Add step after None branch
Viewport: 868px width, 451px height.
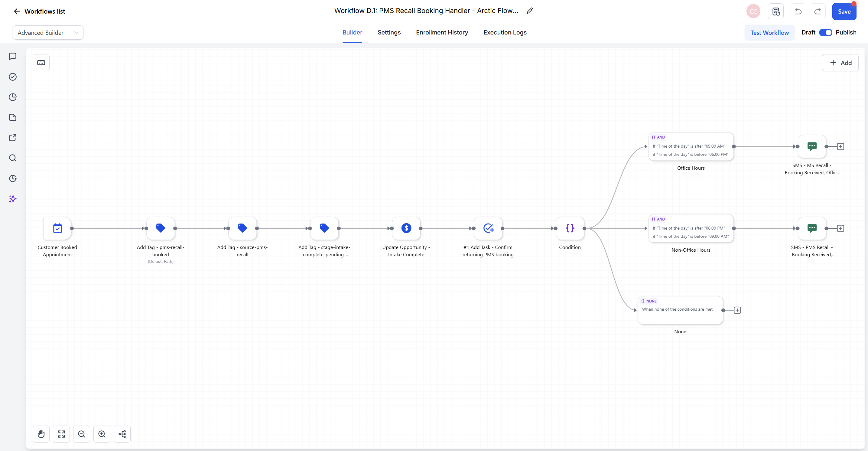(737, 310)
